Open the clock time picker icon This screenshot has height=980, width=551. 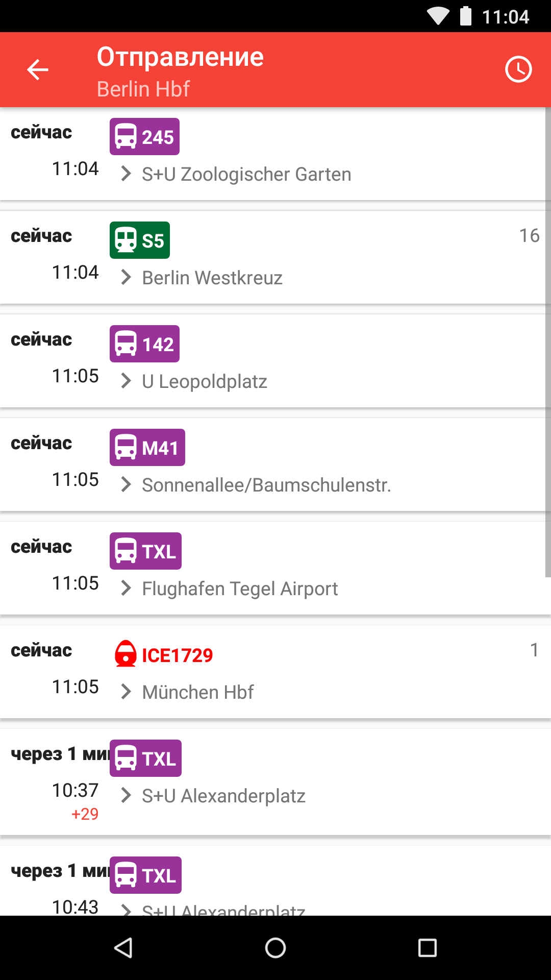click(x=518, y=69)
